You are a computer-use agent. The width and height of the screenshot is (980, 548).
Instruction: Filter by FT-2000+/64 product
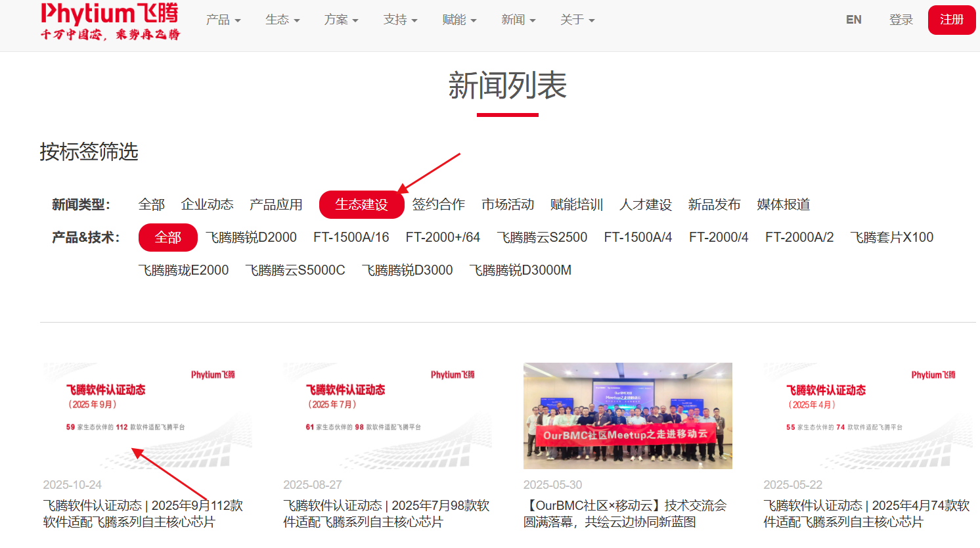[443, 237]
